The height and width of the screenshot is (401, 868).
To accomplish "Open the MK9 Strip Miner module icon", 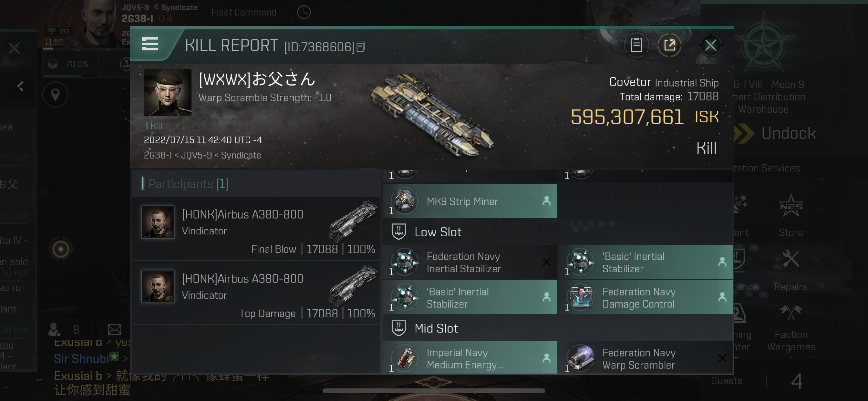I will coord(405,200).
